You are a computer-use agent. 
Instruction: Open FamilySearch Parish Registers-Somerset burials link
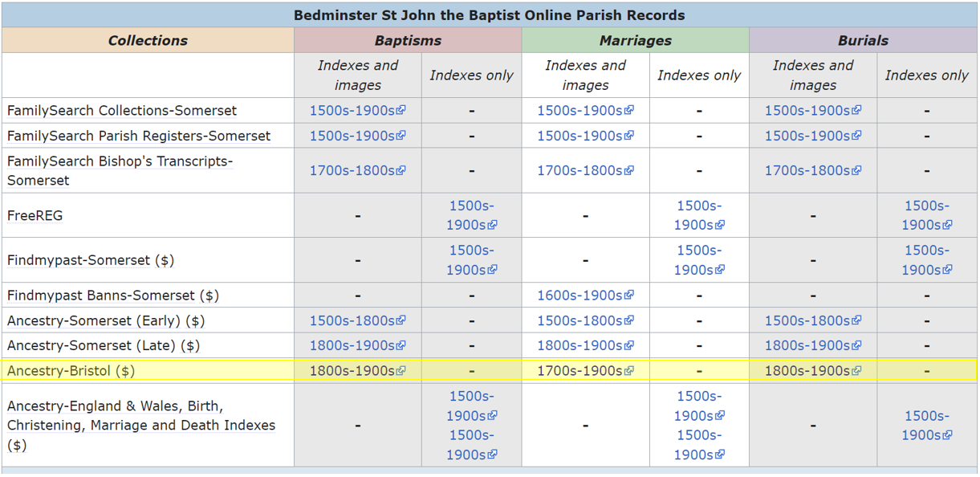click(813, 136)
